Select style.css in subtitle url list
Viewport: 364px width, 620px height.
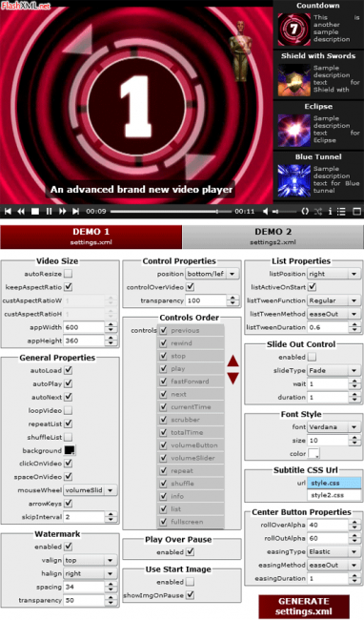pos(334,483)
